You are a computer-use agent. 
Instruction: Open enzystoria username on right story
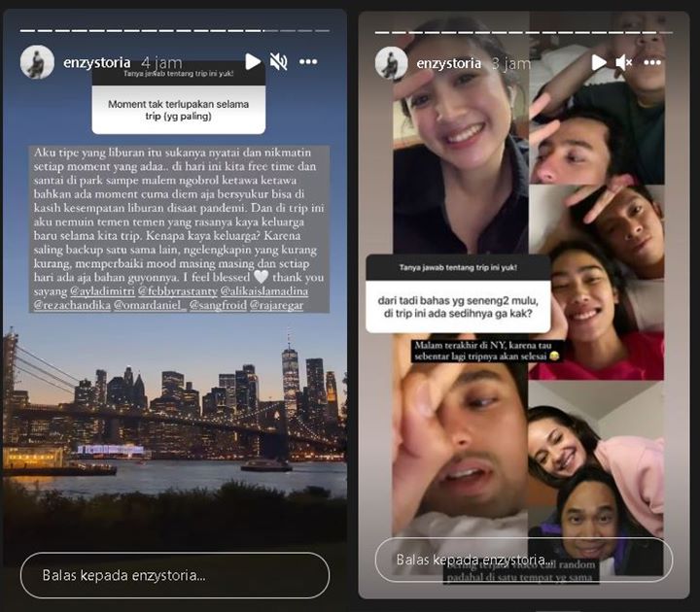448,64
